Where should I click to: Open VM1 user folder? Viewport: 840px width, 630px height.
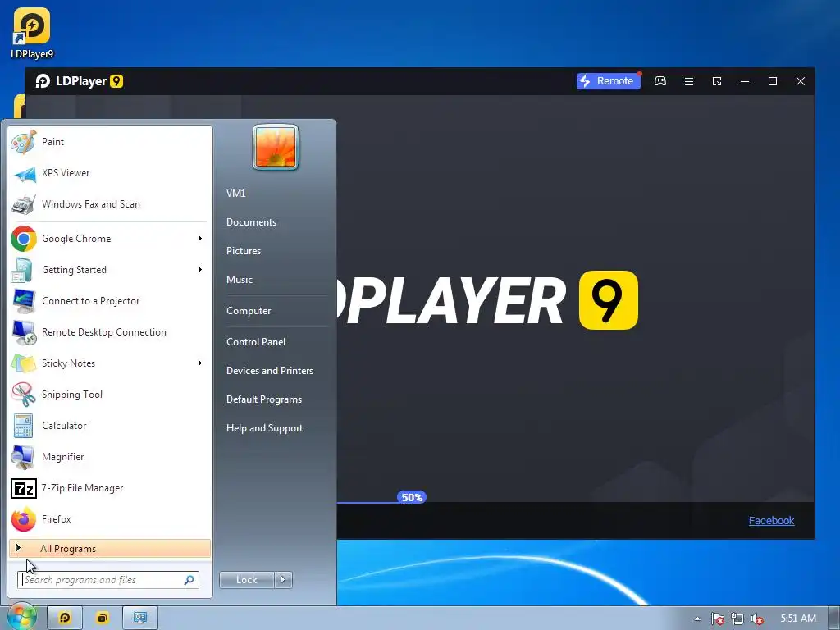pyautogui.click(x=235, y=194)
